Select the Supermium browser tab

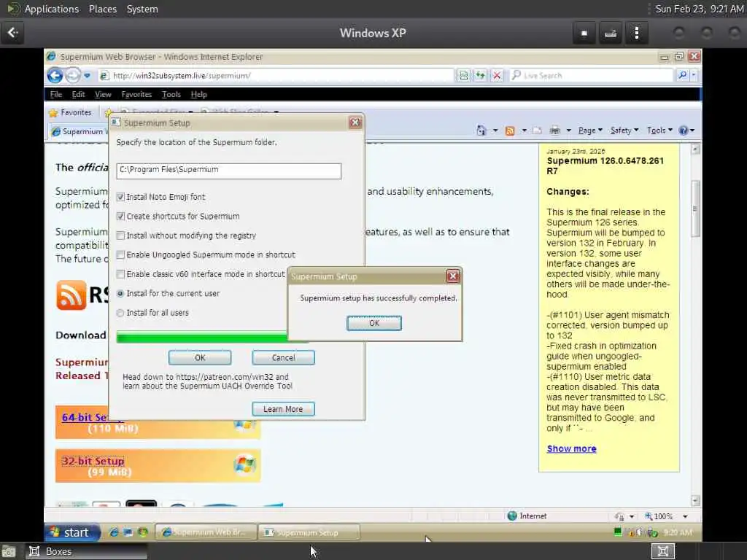click(x=79, y=131)
